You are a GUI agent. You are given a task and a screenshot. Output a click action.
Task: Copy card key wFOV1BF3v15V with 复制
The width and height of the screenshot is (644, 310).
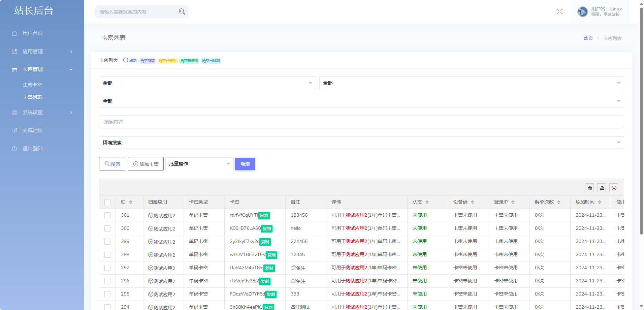[271, 255]
